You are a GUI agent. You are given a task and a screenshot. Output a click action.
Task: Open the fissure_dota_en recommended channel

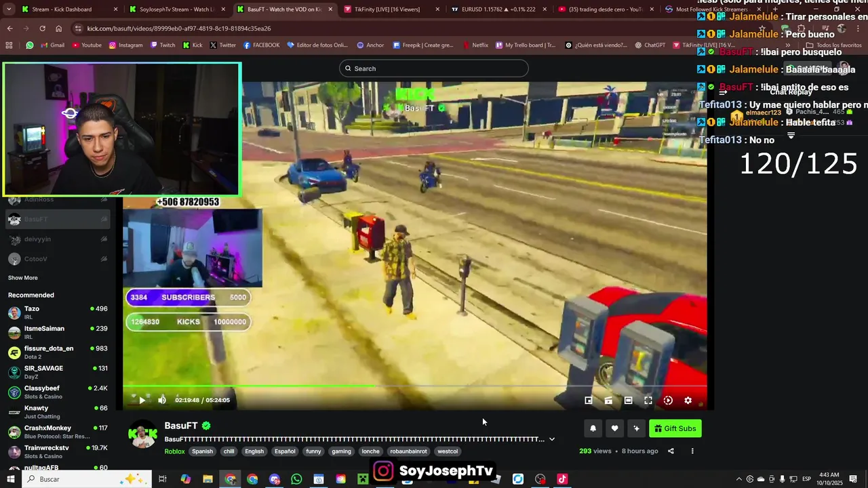[58, 352]
